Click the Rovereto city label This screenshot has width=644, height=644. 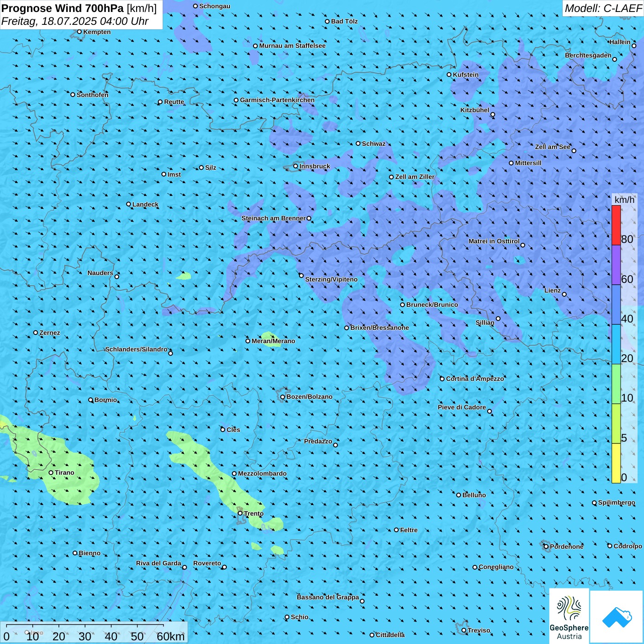[207, 563]
